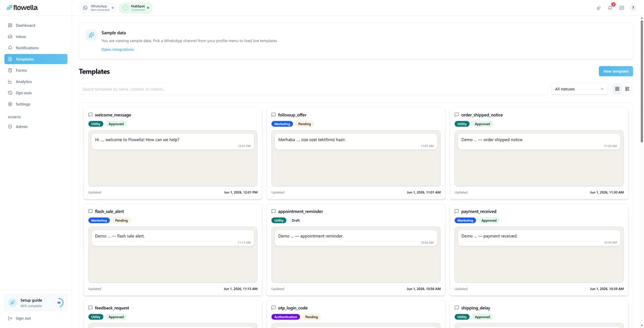Click the flash sale alert preview bubble
The image size is (644, 328).
pos(173,238)
